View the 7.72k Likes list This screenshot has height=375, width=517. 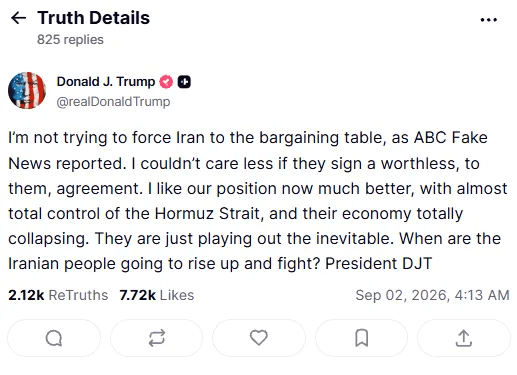(157, 295)
